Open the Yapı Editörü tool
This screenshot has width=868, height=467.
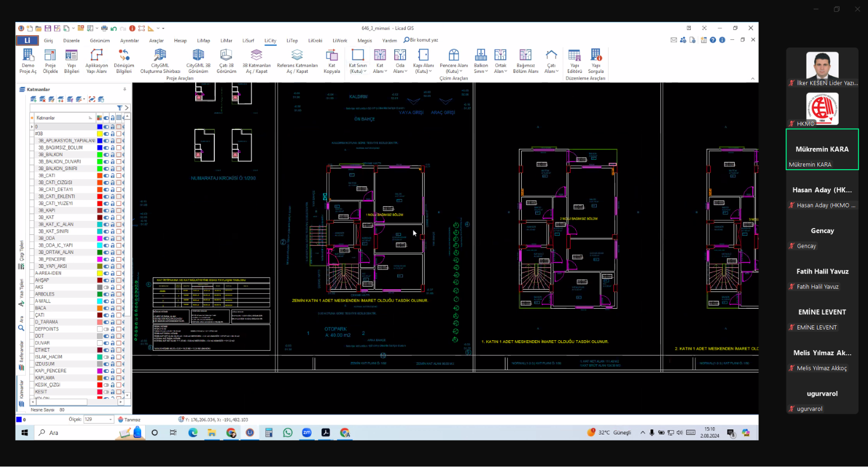(x=575, y=61)
